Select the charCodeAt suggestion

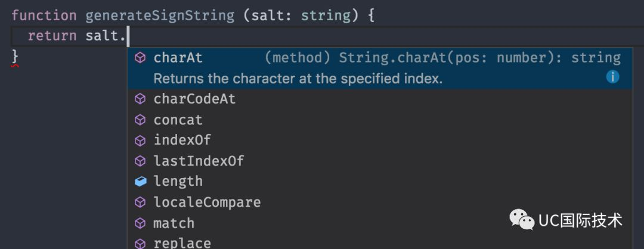194,99
